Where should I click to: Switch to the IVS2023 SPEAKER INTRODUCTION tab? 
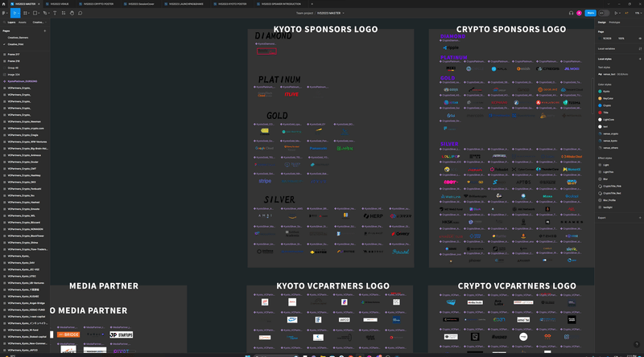click(x=281, y=4)
